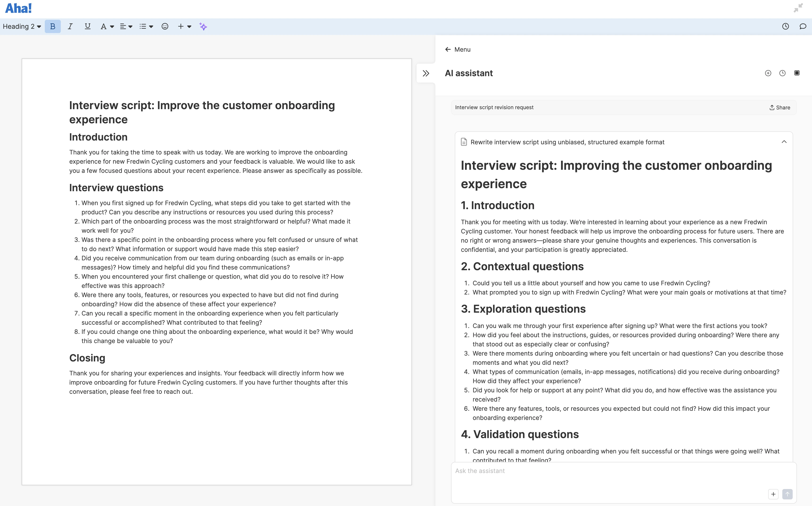Open the Heading 2 style dropdown
Image resolution: width=812 pixels, height=506 pixels.
[x=21, y=26]
